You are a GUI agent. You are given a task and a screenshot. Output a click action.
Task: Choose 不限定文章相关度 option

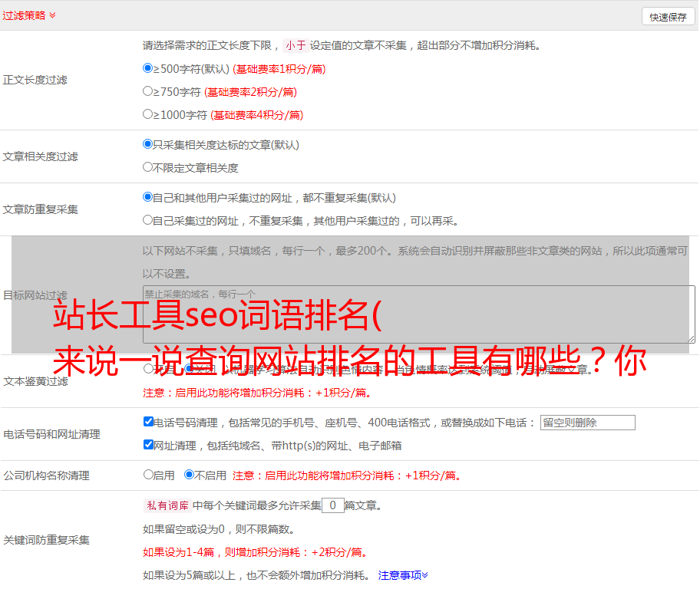tap(148, 167)
